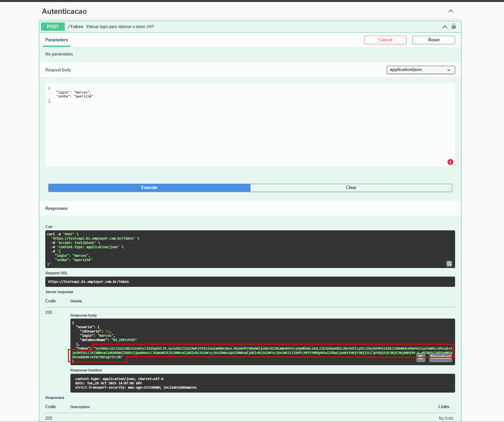The height and width of the screenshot is (422, 504).
Task: Click the Autenticacao tag heading
Action: (x=64, y=12)
